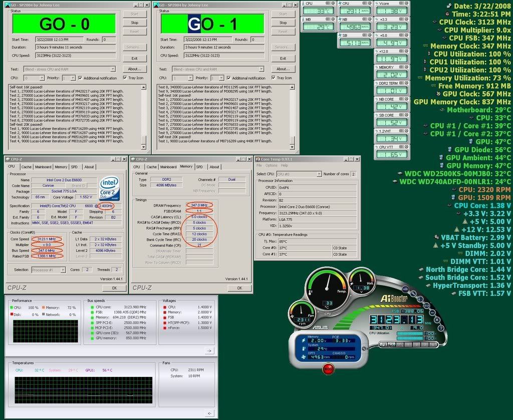
Task: Open settings icon on +3.3 voltage widget
Action: 401,19
